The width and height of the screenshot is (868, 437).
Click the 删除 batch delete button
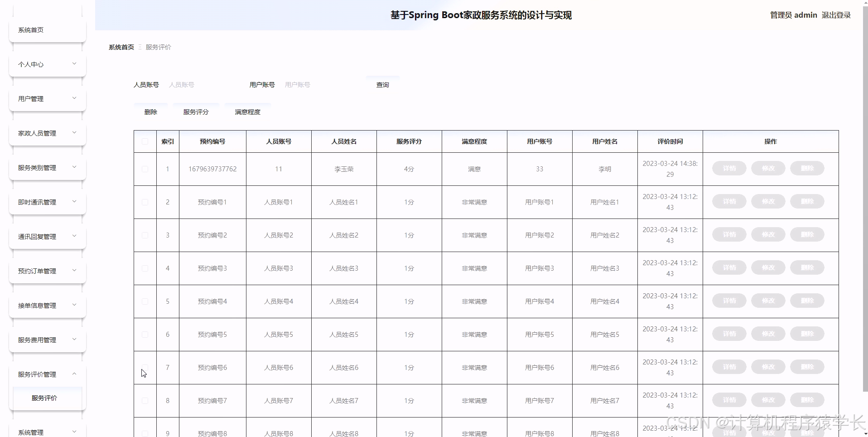(x=150, y=112)
